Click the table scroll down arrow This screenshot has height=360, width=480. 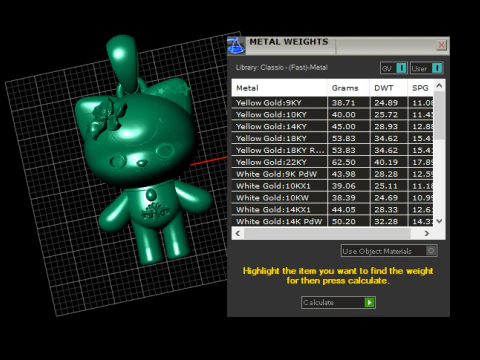(439, 221)
